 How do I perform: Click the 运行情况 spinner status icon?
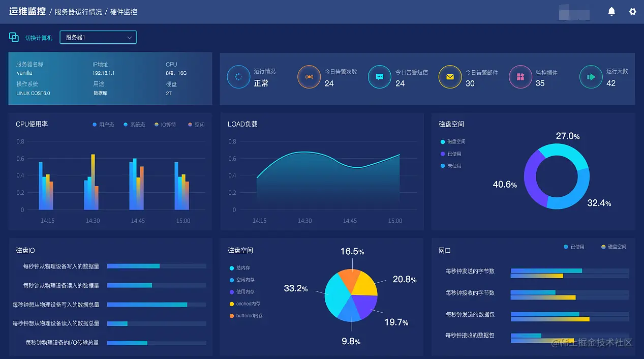238,77
